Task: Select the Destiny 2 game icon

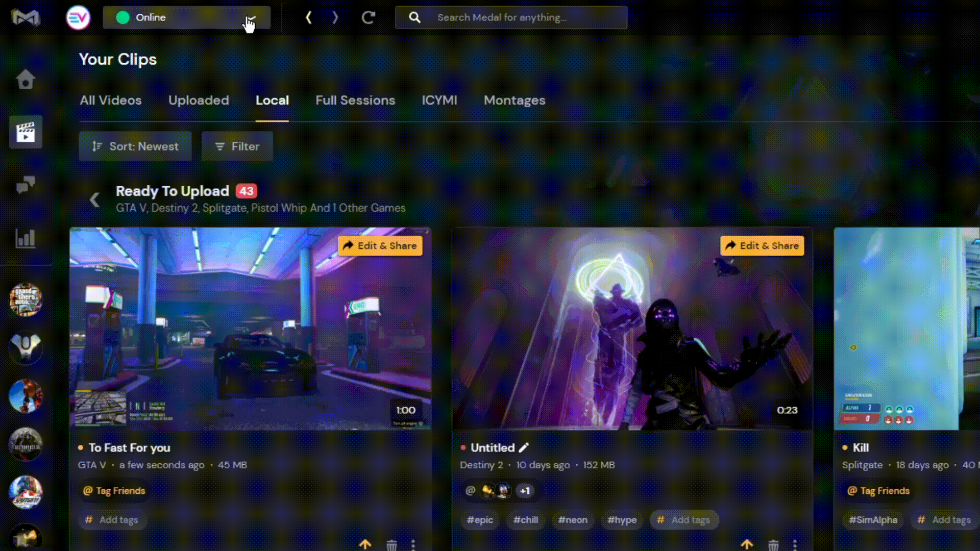Action: pos(26,347)
